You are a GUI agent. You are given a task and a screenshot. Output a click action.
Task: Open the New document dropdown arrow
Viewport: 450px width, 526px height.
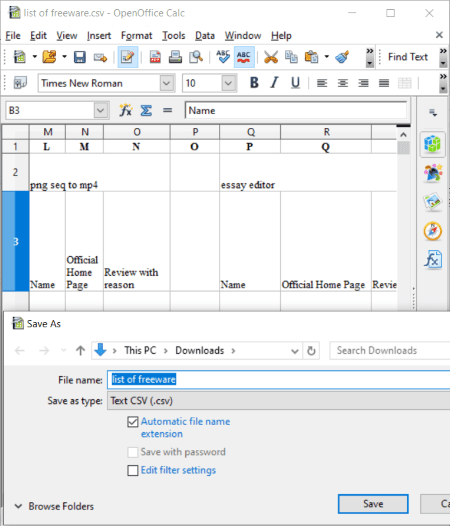click(x=35, y=57)
